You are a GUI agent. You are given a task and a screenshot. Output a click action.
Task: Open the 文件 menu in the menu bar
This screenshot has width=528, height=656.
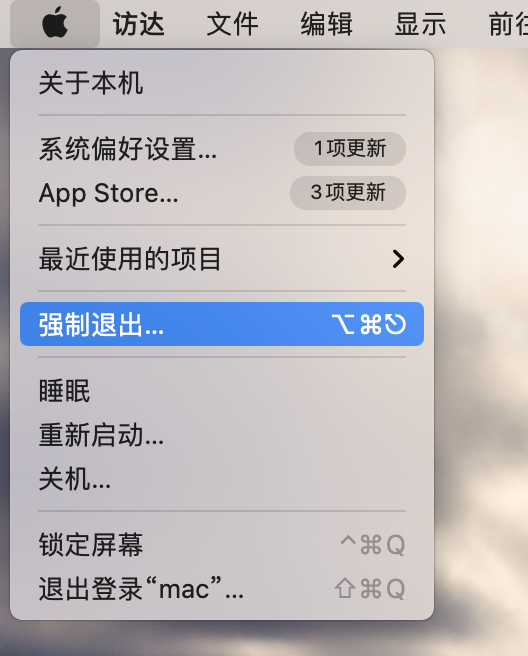(232, 23)
